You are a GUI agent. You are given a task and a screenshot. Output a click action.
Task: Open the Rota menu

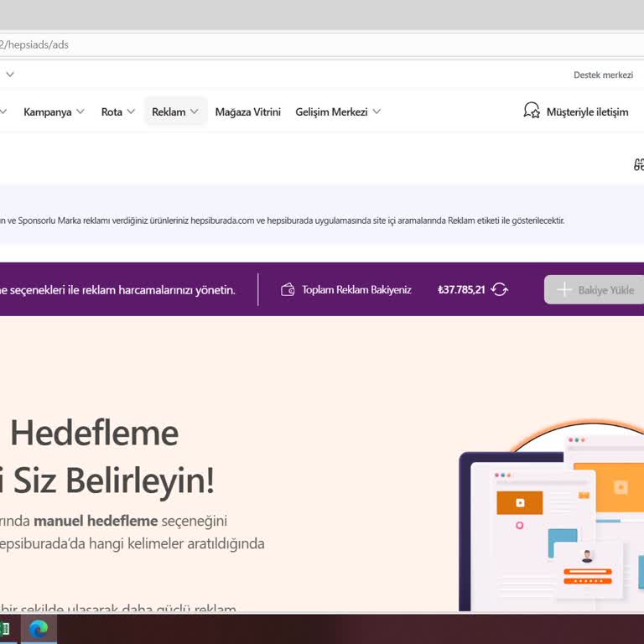pyautogui.click(x=118, y=112)
